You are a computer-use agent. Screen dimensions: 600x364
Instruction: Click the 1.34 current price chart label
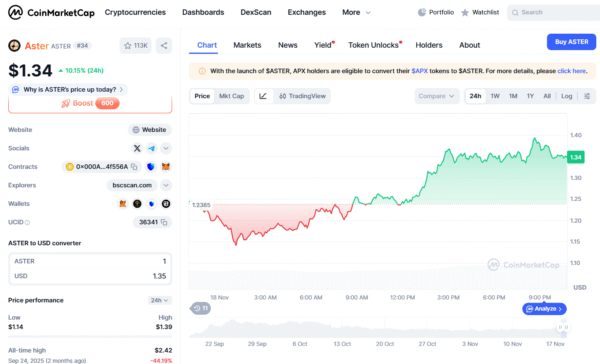click(x=576, y=157)
